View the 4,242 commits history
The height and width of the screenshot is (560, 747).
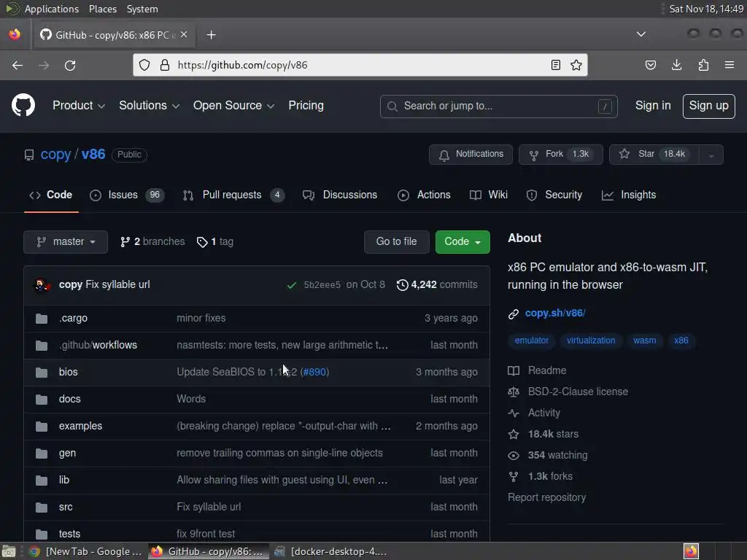click(x=437, y=284)
